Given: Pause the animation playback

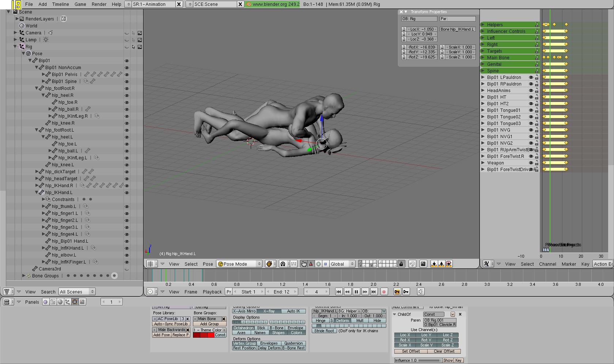Looking at the screenshot, I should click(x=356, y=292).
